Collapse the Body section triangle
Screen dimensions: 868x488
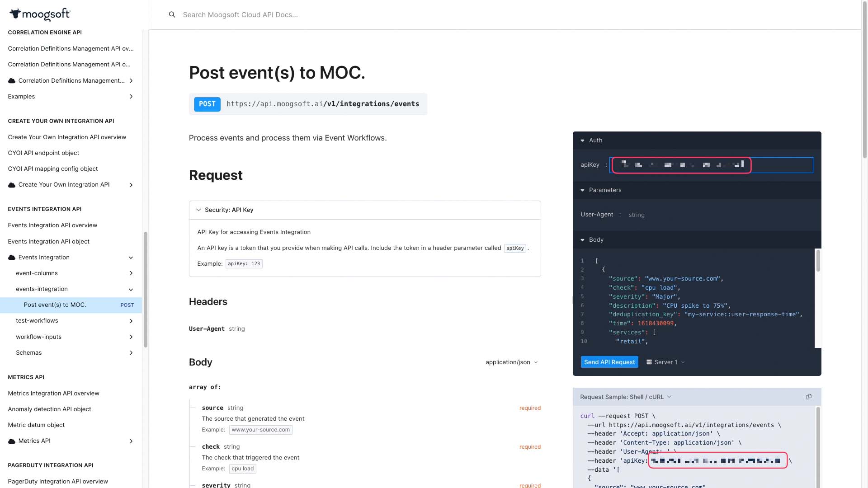583,240
